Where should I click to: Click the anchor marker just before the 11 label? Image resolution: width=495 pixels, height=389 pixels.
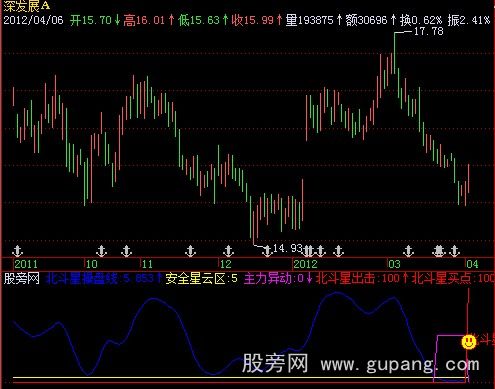tap(126, 251)
